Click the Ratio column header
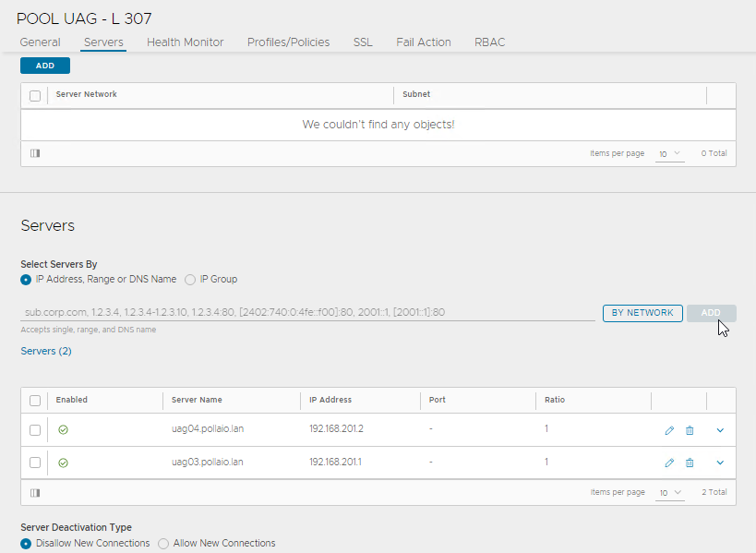This screenshot has height=553, width=756. click(555, 400)
